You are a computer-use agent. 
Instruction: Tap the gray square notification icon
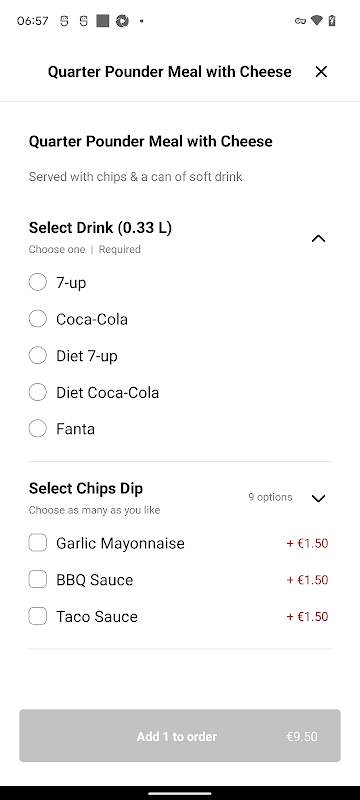coord(102,21)
